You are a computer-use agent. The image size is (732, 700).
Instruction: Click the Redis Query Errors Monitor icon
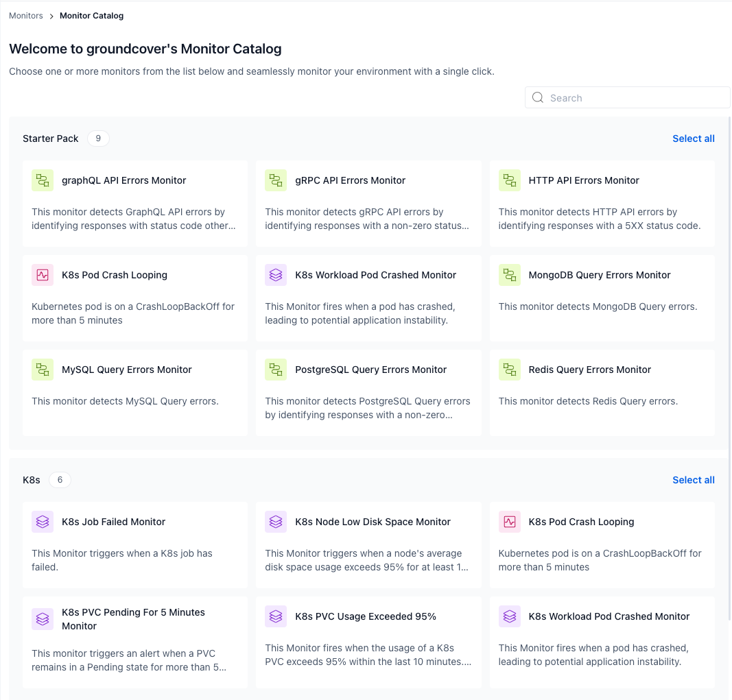(509, 370)
